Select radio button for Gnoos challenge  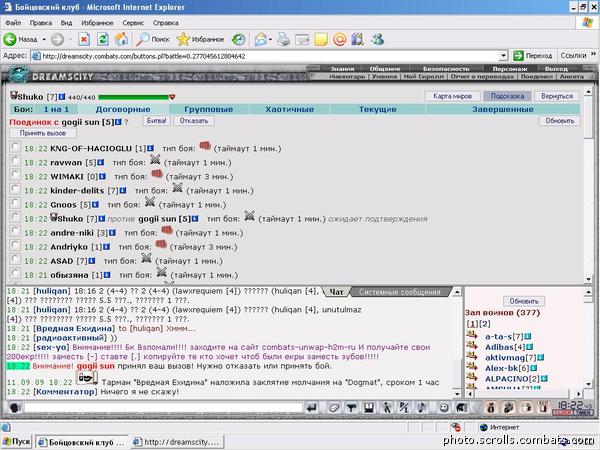click(15, 203)
